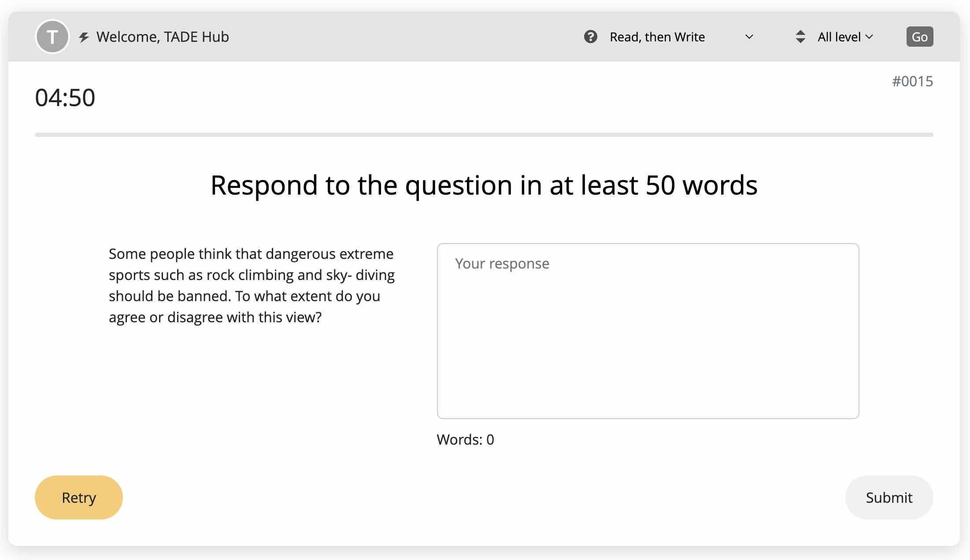
Task: Click the Go button
Action: 919,37
